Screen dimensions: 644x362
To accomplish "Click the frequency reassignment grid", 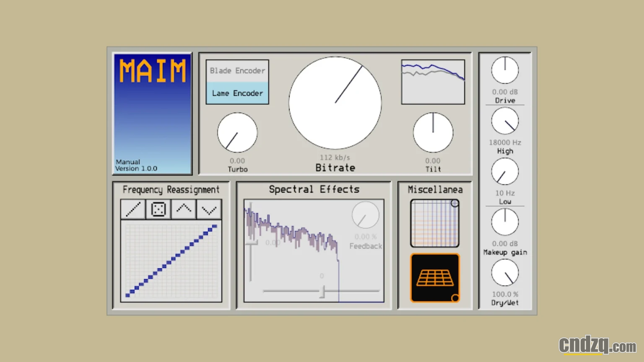I will pyautogui.click(x=171, y=261).
